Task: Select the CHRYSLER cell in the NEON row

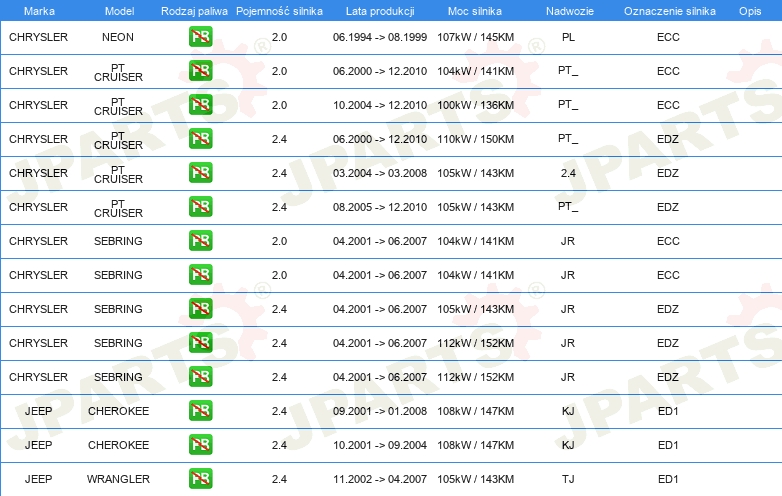Action: (38, 37)
